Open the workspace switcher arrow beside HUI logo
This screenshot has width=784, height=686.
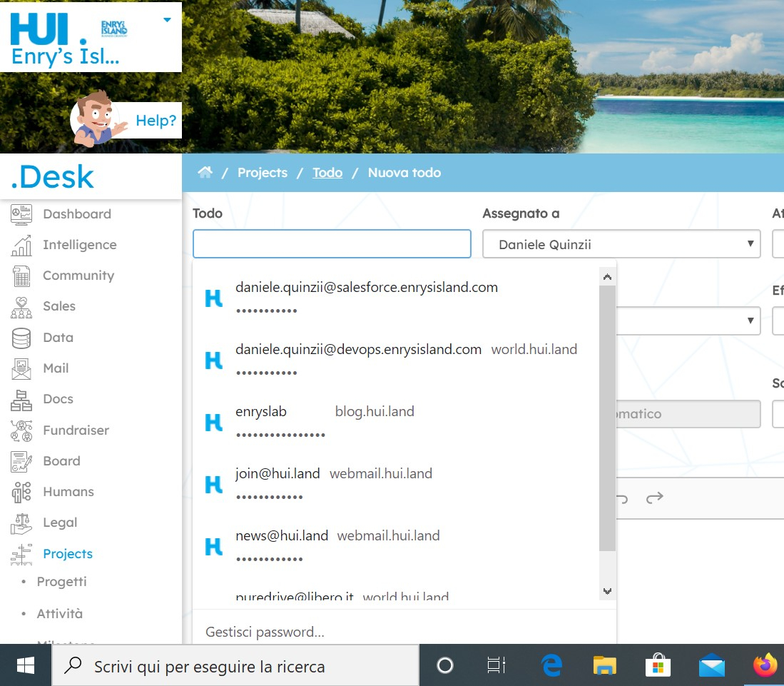[x=167, y=20]
